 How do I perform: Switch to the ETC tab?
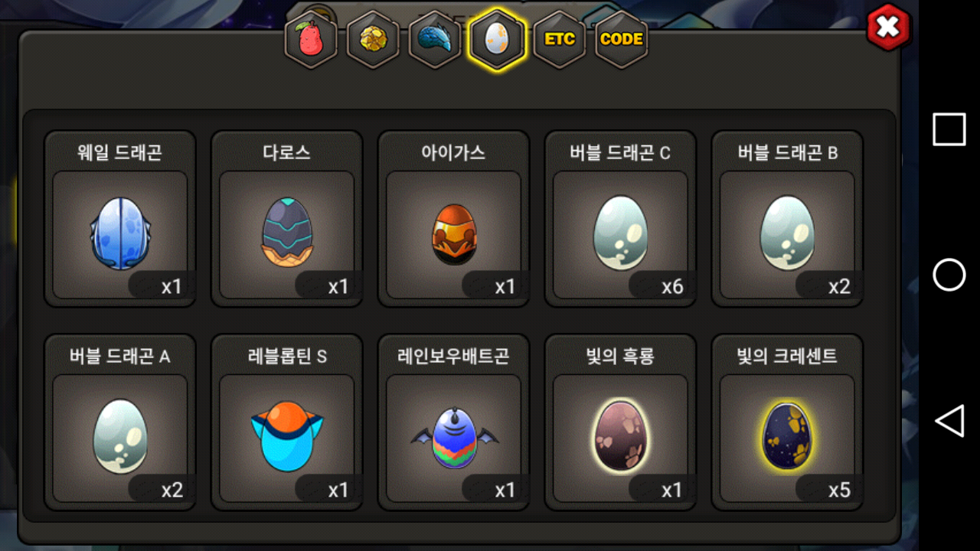[560, 39]
